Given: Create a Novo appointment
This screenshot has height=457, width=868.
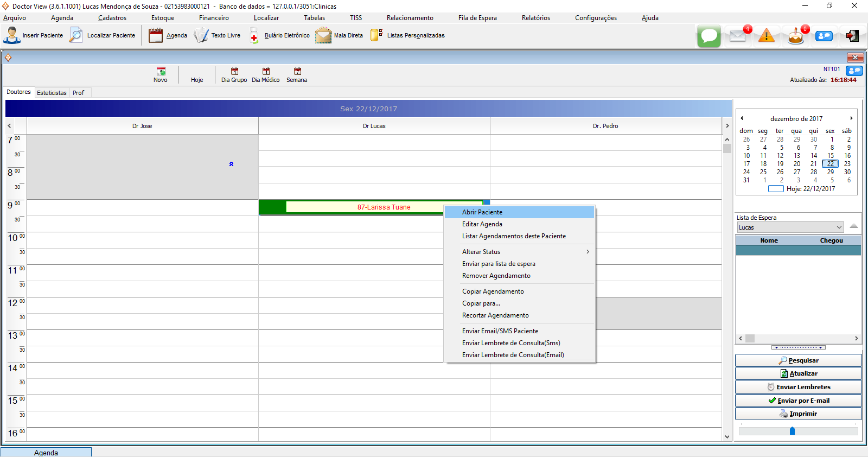Looking at the screenshot, I should pyautogui.click(x=161, y=75).
